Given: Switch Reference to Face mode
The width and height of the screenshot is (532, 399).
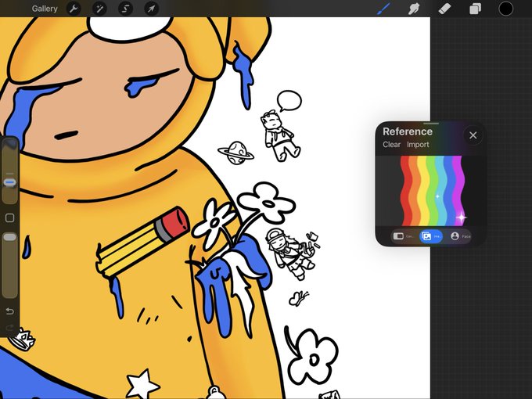Looking at the screenshot, I should (x=460, y=236).
